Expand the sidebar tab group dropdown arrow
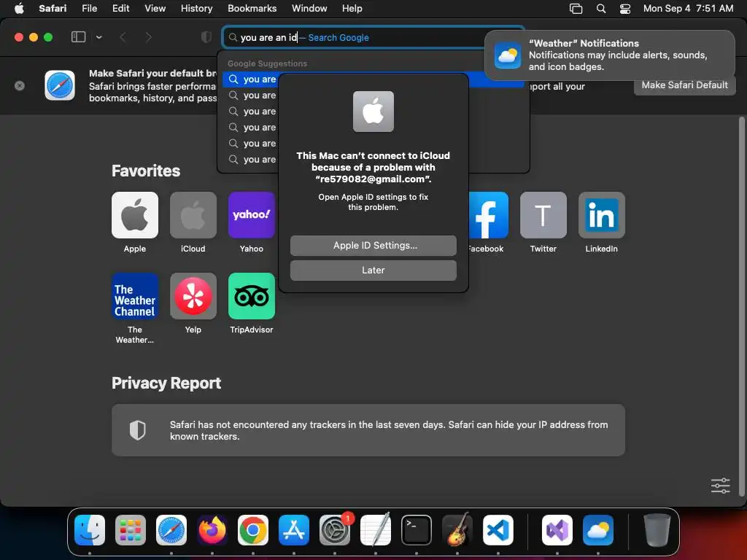 point(98,37)
